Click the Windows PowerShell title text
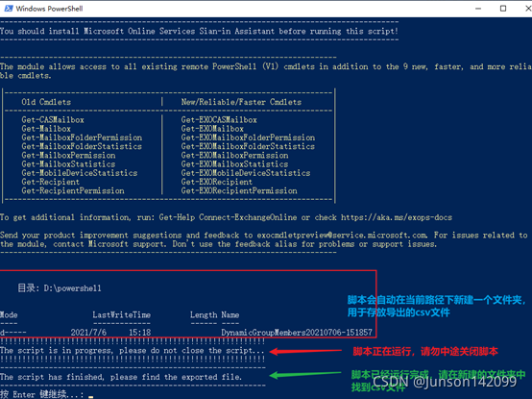 (49, 9)
